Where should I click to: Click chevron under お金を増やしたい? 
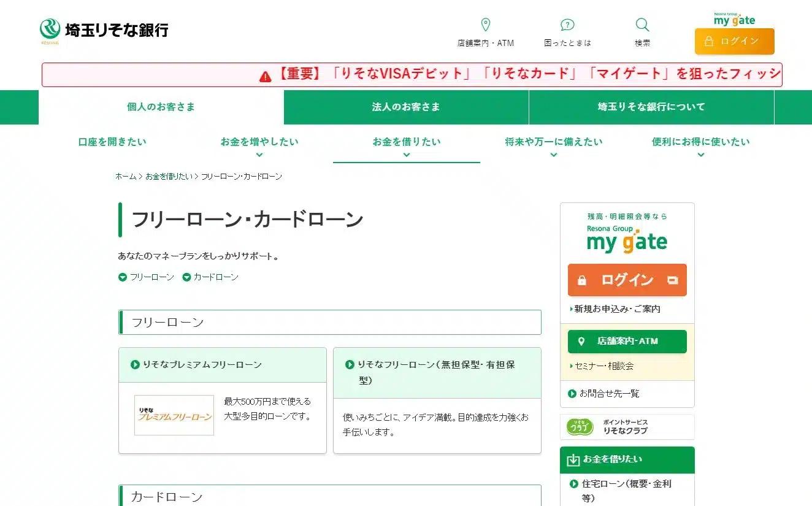click(x=259, y=155)
